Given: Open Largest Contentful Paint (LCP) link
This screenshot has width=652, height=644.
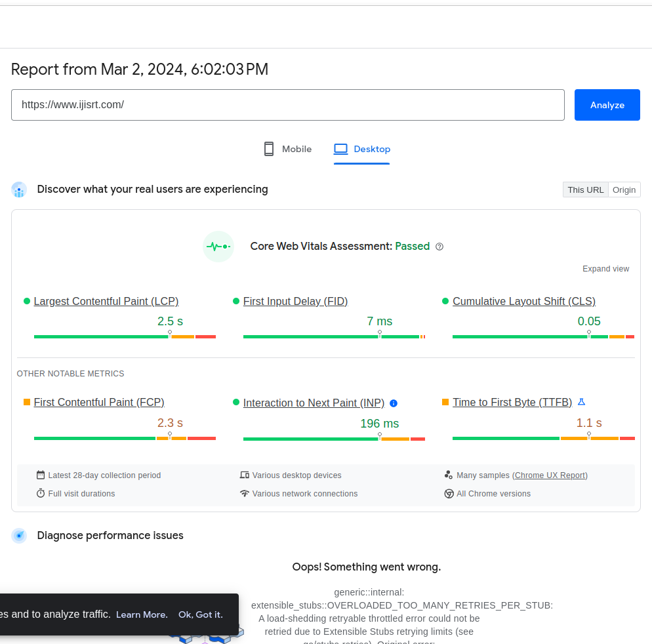Looking at the screenshot, I should 106,301.
